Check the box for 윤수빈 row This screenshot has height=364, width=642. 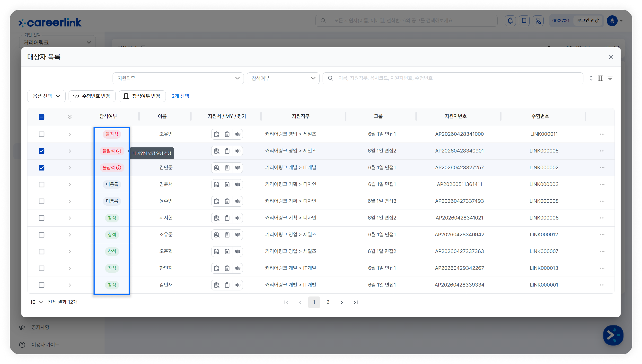pyautogui.click(x=42, y=201)
